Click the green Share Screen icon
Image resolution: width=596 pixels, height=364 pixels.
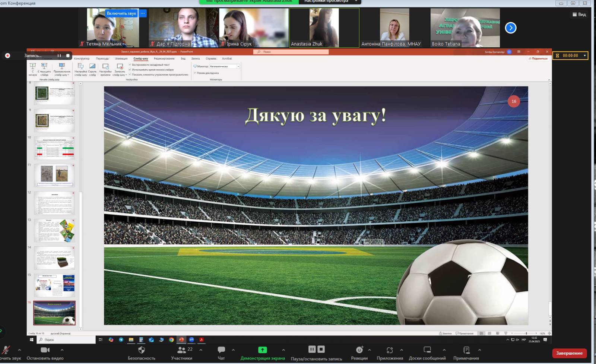tap(263, 350)
